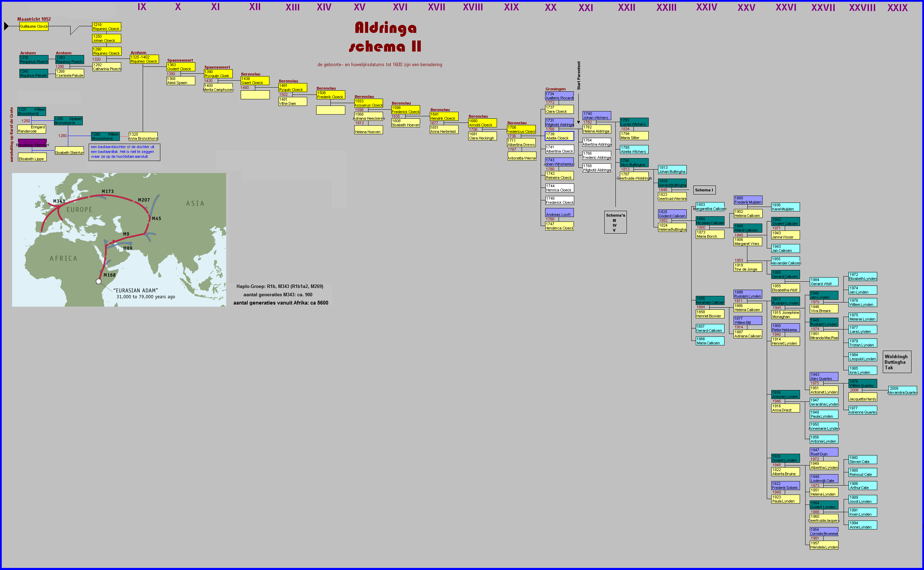Click the Aldringa schema II title
Viewport: 924px width, 570px height.
coord(385,37)
